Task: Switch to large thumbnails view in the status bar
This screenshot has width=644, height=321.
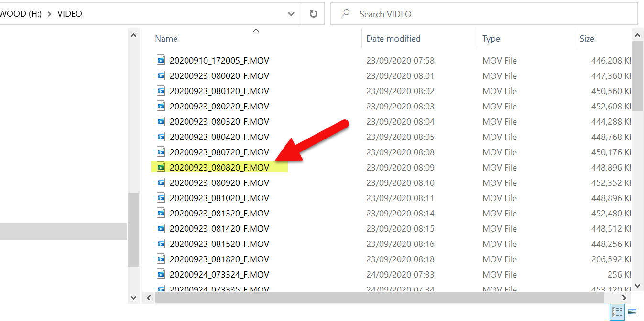Action: coord(632,312)
